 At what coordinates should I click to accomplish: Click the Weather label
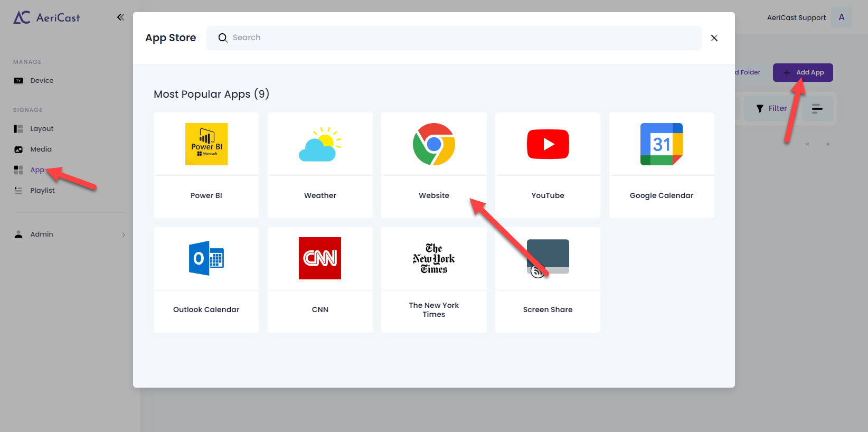[x=320, y=195]
